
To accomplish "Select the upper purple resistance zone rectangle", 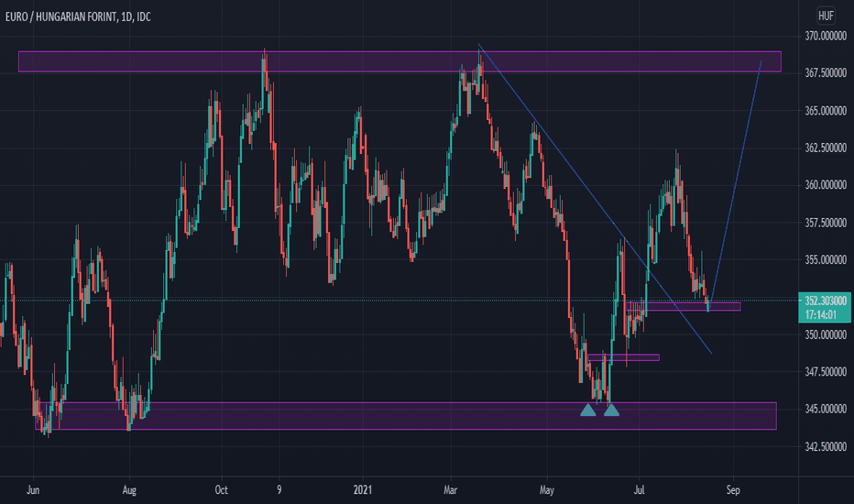I will (400, 61).
